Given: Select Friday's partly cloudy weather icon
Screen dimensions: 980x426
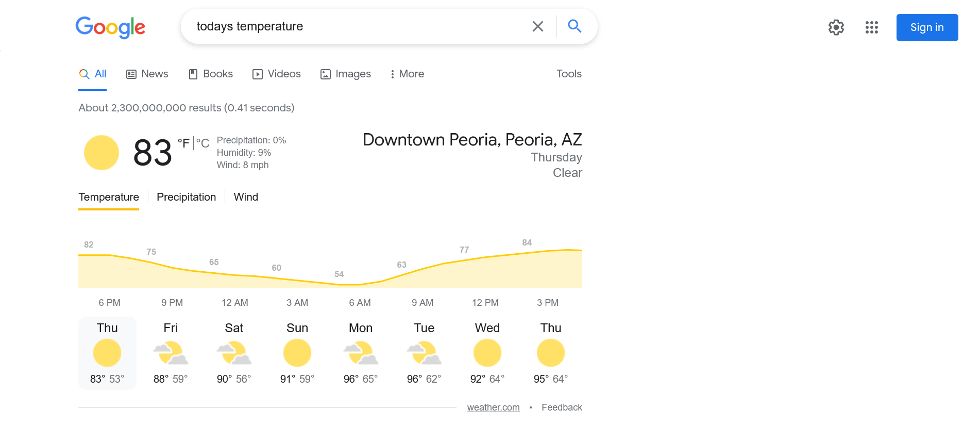Looking at the screenshot, I should click(x=171, y=352).
